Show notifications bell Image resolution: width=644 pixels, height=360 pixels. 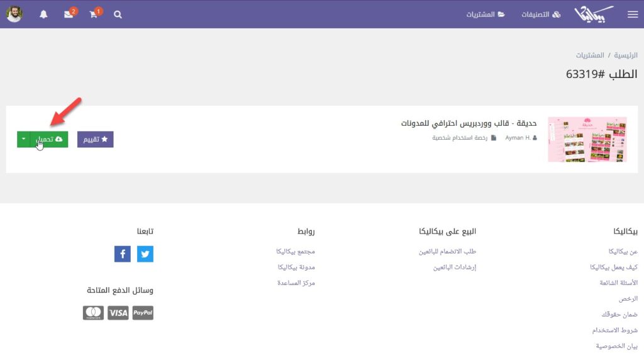pos(43,14)
